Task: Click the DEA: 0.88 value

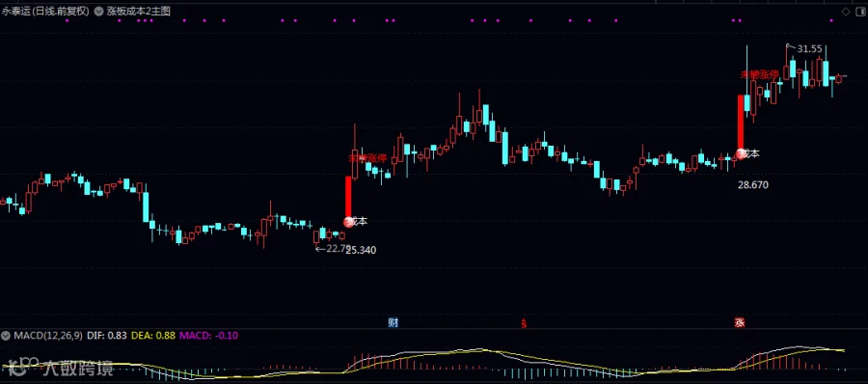Action: tap(153, 336)
